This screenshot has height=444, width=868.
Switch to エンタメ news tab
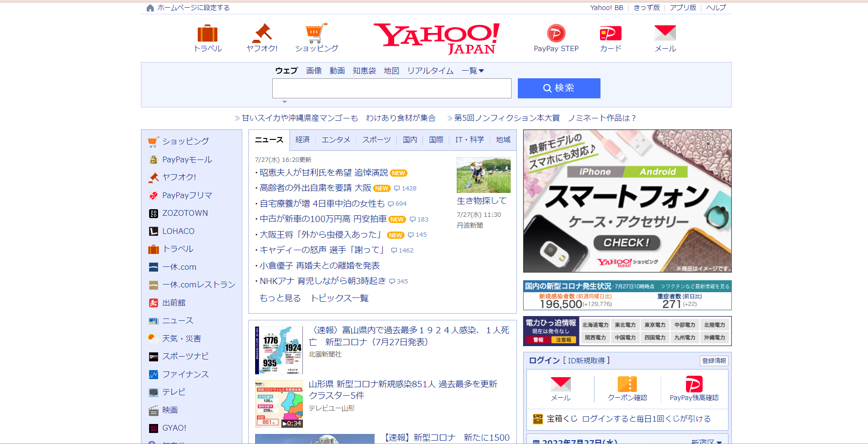point(336,139)
